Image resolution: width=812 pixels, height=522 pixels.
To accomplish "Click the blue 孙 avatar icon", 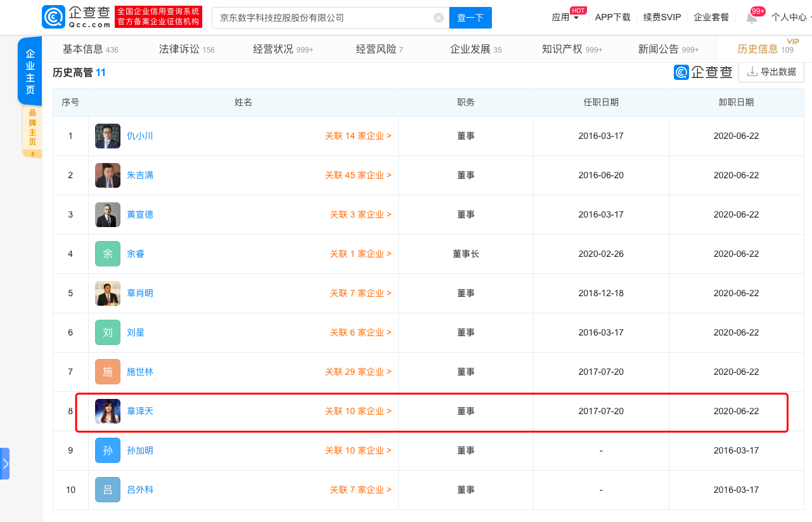I will [x=108, y=450].
